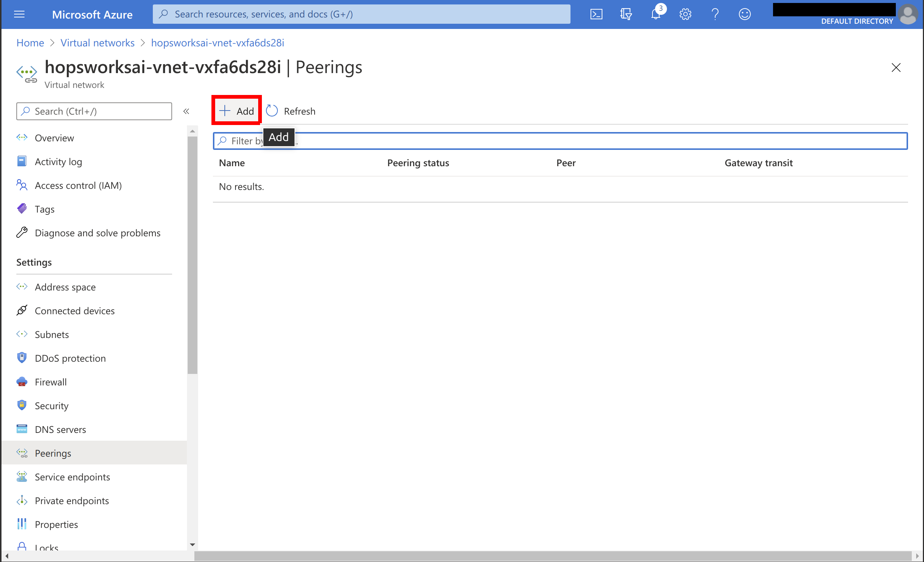The image size is (924, 562).
Task: Refresh the peerings list
Action: [290, 111]
